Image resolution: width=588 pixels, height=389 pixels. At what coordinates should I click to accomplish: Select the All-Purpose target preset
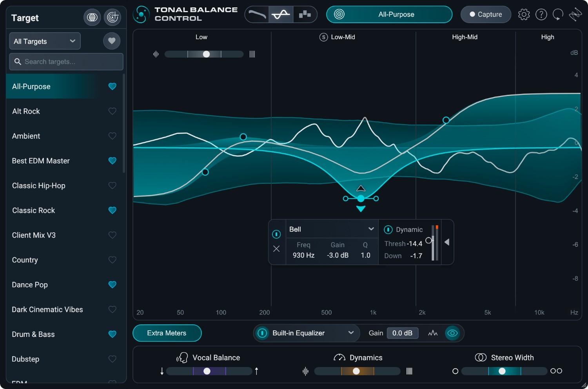[x=31, y=86]
